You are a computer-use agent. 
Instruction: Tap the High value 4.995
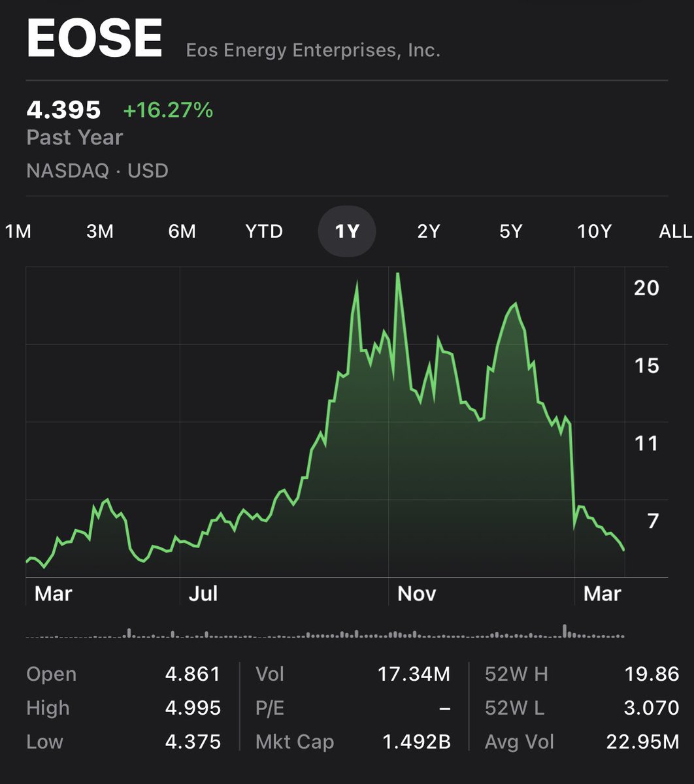pos(193,708)
